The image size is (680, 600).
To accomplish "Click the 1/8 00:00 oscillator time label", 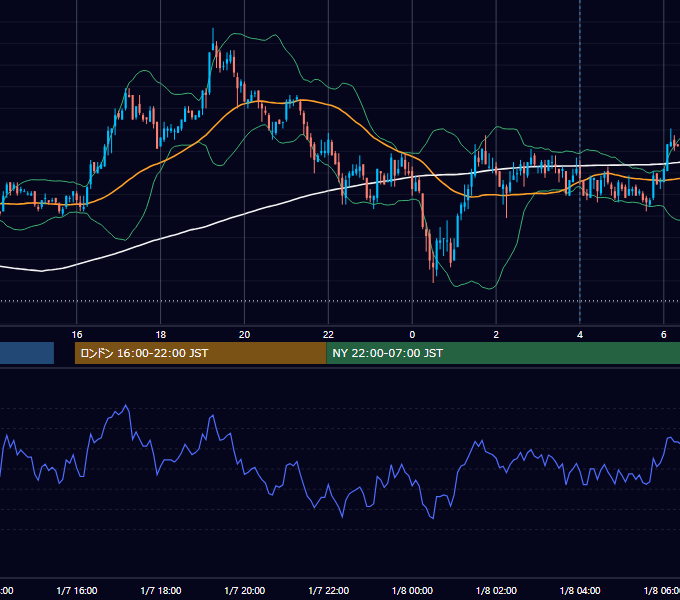I will pos(412,590).
